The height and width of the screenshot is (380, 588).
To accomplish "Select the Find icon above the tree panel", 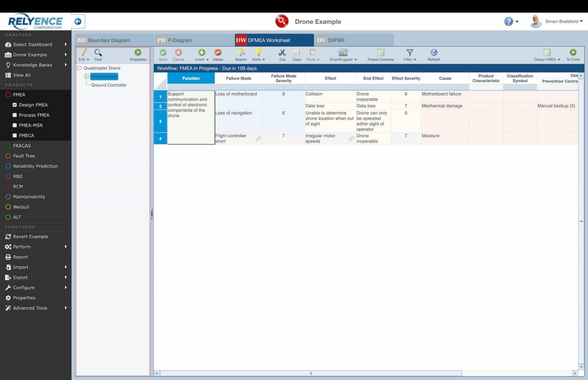I will coord(98,54).
